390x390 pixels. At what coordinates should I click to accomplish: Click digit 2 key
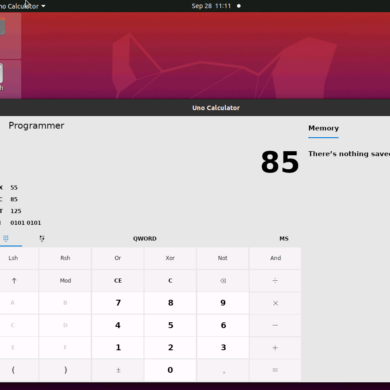tap(170, 348)
